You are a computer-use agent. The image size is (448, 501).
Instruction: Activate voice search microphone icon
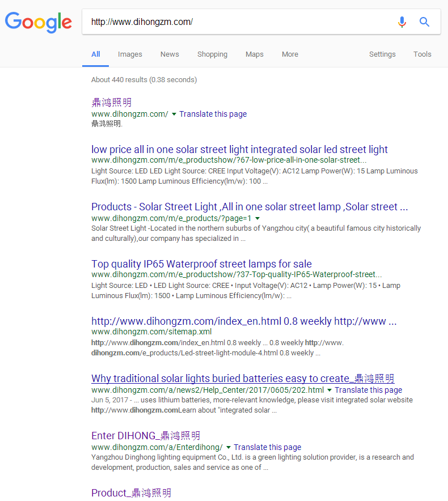point(402,22)
